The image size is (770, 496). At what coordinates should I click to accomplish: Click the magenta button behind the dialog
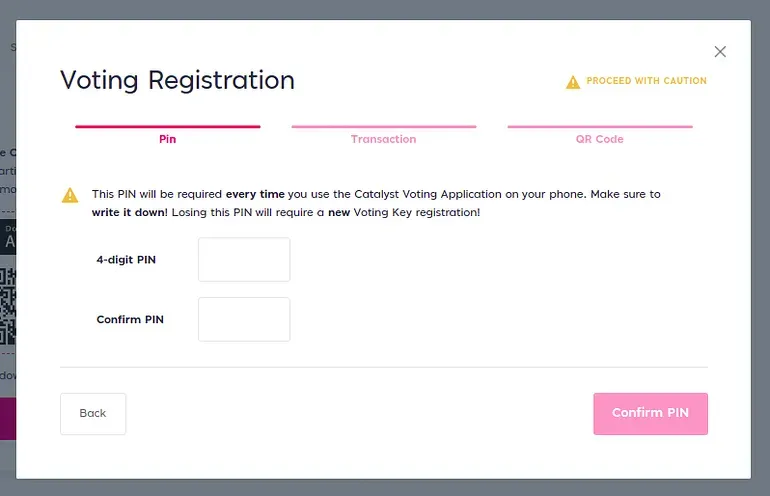[x=8, y=418]
